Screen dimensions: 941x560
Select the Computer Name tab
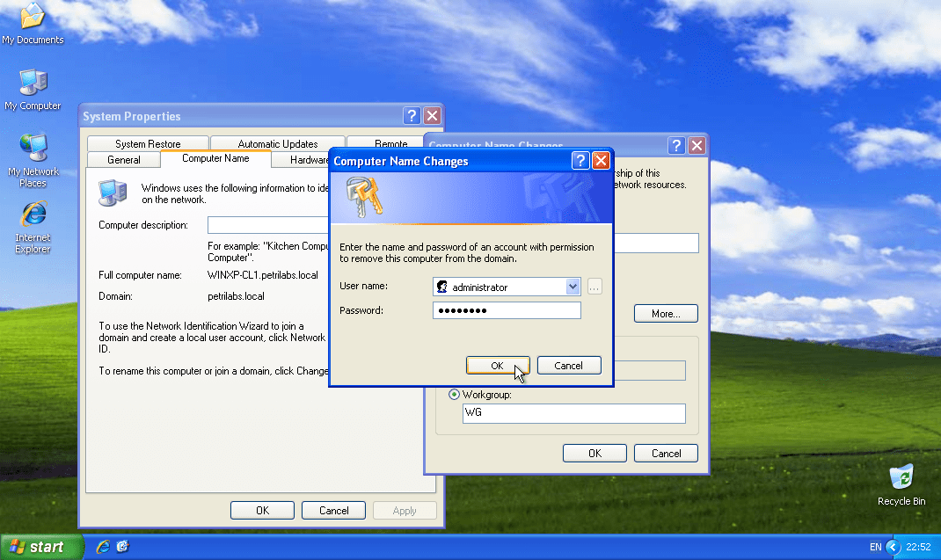click(x=215, y=158)
